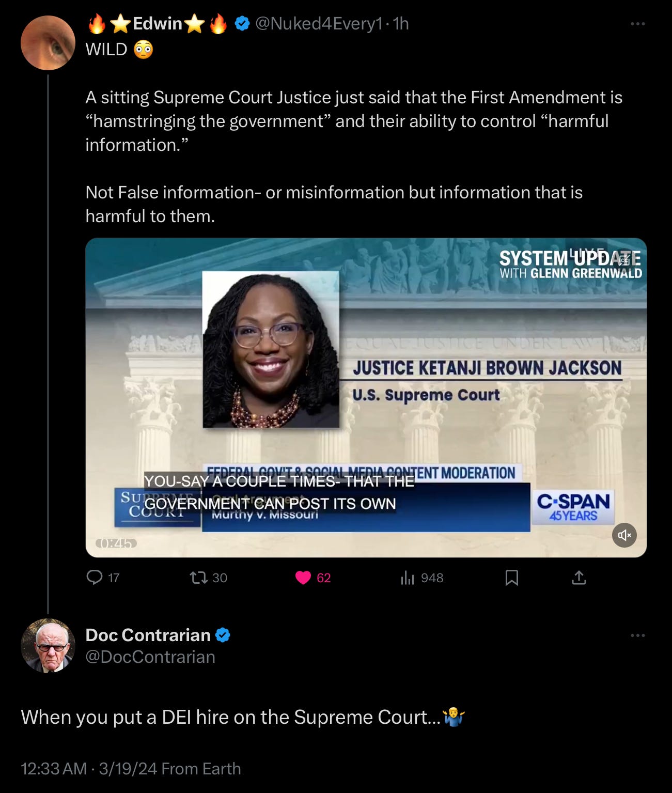Open more options on Edwin's tweet
Screen dimensions: 672x793
(638, 24)
